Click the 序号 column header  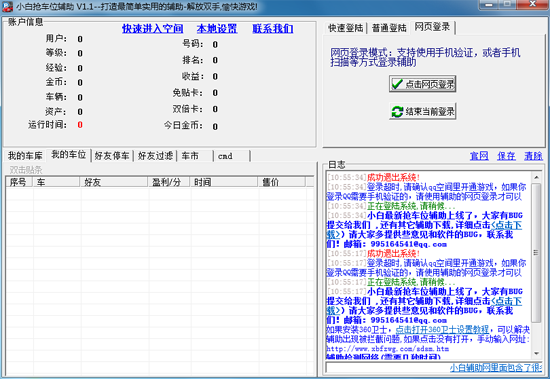coord(19,182)
